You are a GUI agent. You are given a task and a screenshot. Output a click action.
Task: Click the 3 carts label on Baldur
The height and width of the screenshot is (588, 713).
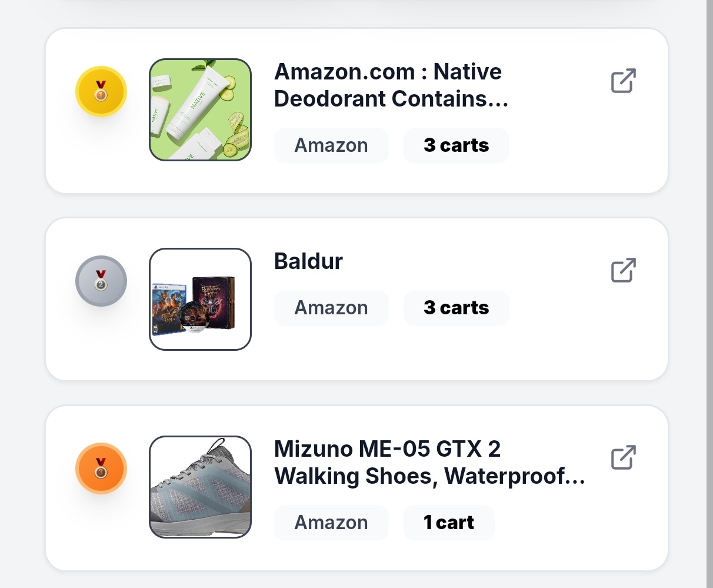click(456, 307)
